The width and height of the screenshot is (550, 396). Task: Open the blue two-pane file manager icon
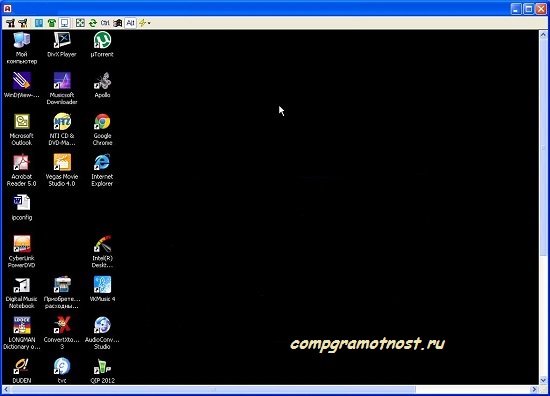(39, 23)
